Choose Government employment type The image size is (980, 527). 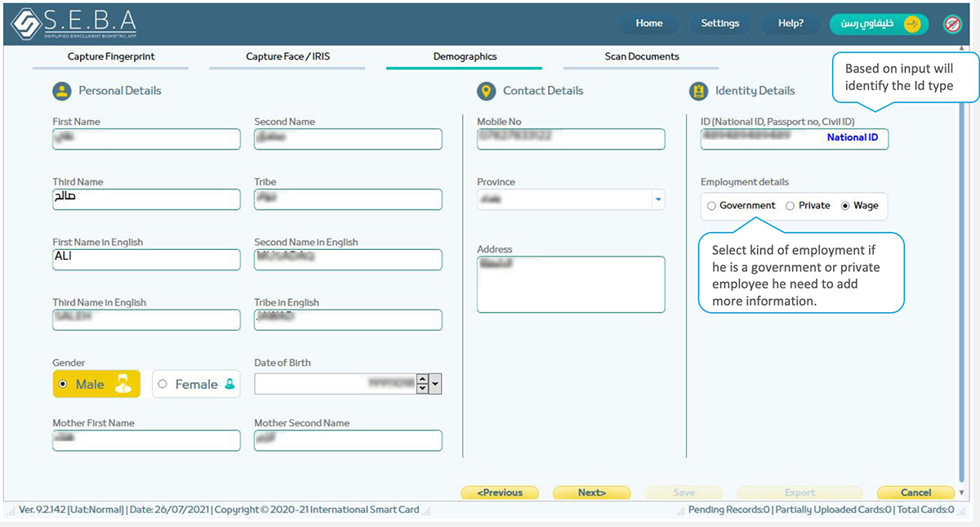click(x=742, y=206)
